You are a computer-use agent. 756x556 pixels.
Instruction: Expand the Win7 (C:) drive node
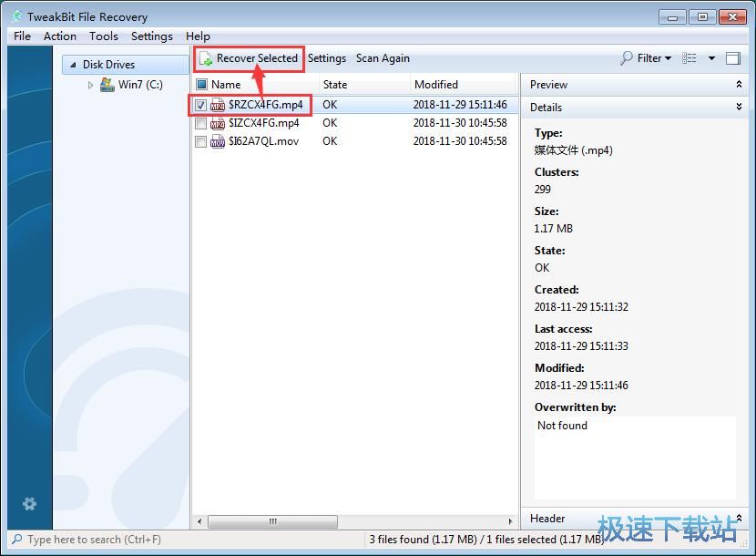pyautogui.click(x=90, y=85)
